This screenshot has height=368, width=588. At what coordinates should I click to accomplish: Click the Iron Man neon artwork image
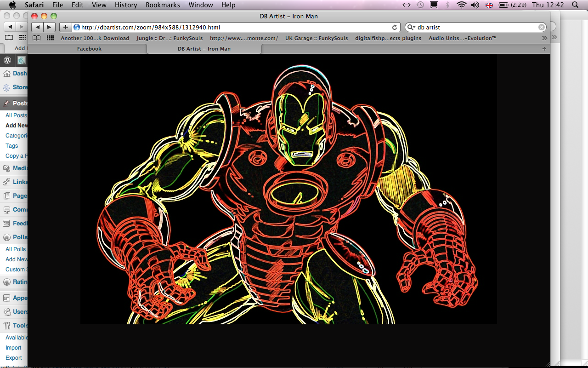(x=288, y=190)
